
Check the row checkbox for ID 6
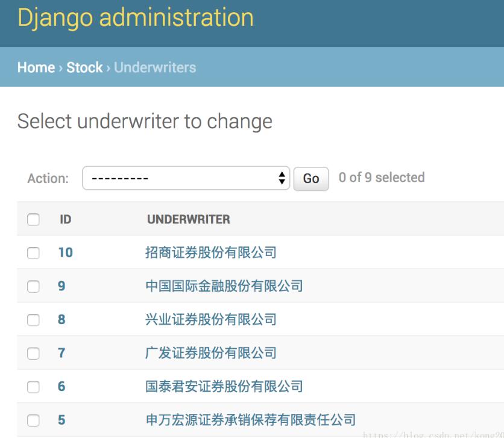click(34, 385)
